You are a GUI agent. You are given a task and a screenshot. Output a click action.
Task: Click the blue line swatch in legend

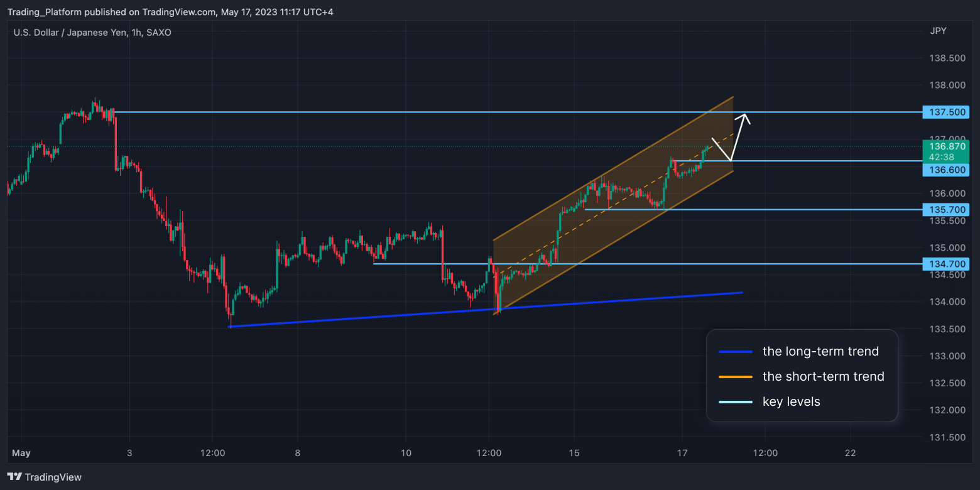tap(736, 352)
